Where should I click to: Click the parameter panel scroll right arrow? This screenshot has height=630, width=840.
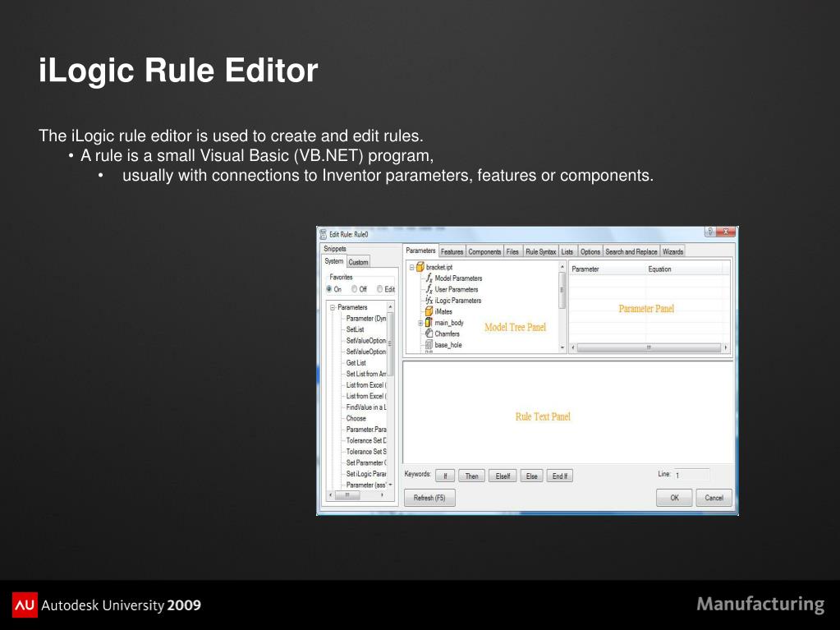[x=726, y=347]
